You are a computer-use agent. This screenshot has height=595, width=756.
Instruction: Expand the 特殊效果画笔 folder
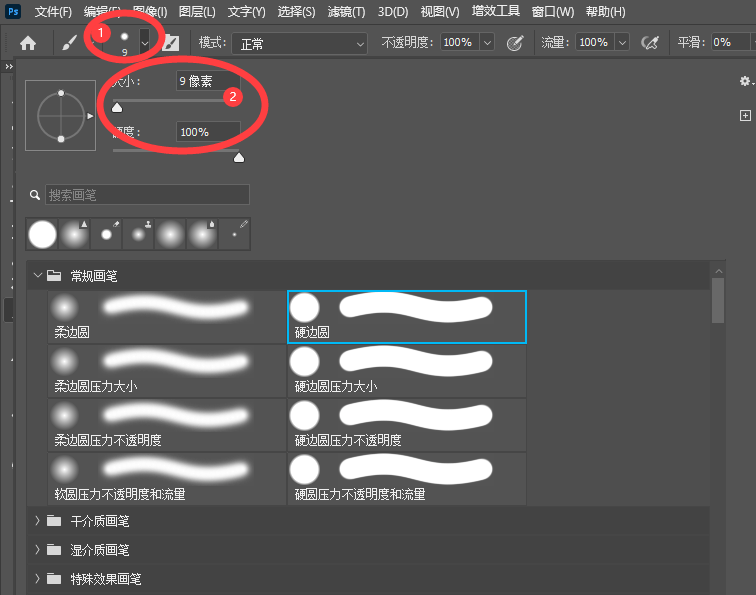pos(38,579)
